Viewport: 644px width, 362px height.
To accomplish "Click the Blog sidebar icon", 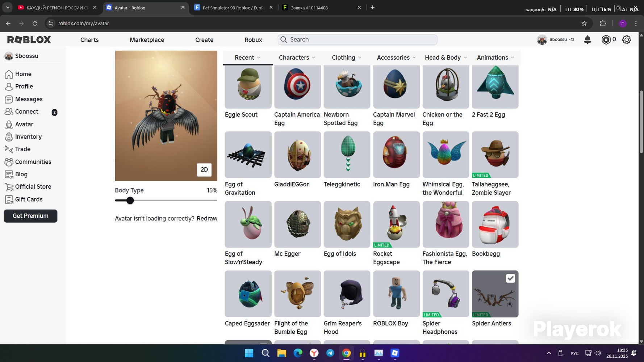I will tap(9, 174).
